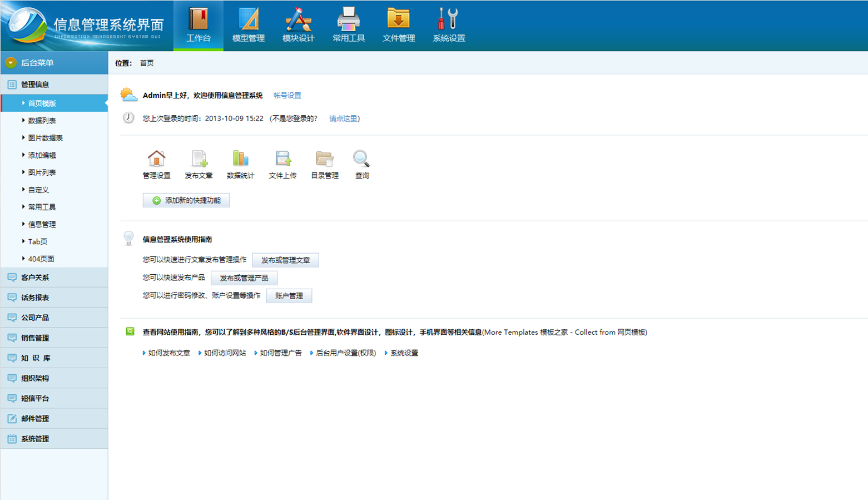The height and width of the screenshot is (500, 868).
Task: Click the 查询 magnifier shortcut icon
Action: [x=361, y=159]
